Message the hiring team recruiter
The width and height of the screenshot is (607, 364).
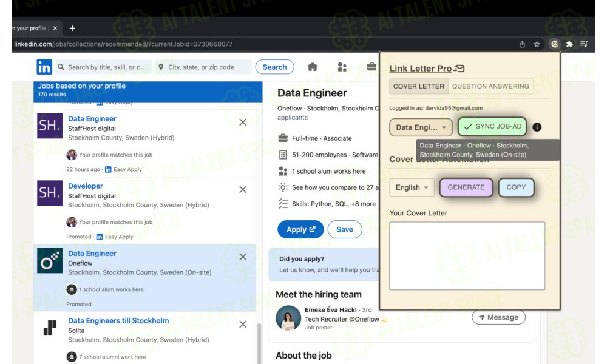pos(498,317)
